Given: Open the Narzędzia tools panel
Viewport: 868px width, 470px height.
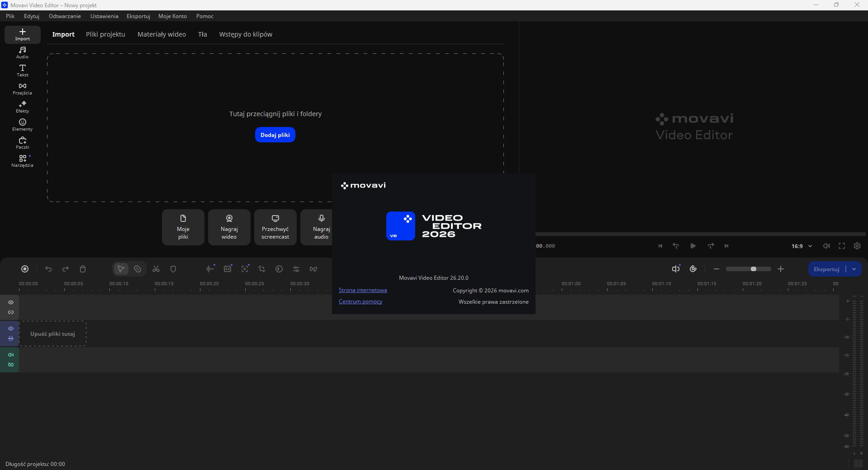Looking at the screenshot, I should [x=22, y=161].
